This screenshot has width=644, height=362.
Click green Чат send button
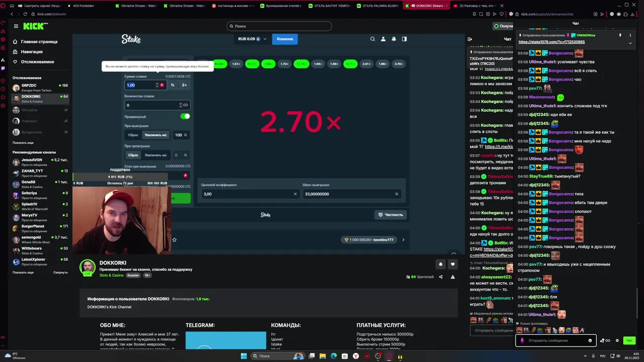tap(629, 340)
